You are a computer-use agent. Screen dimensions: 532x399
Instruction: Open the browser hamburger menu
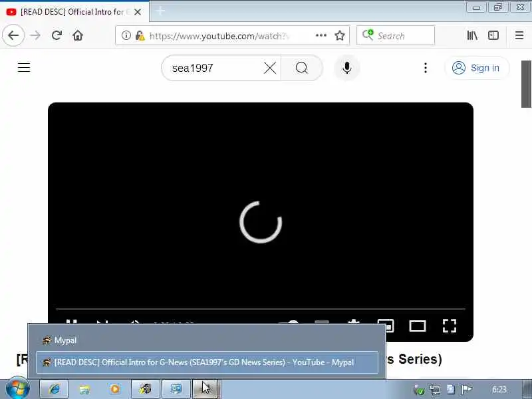coord(519,35)
